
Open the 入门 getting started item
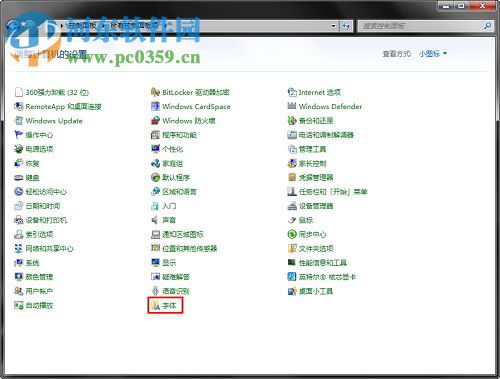[163, 206]
